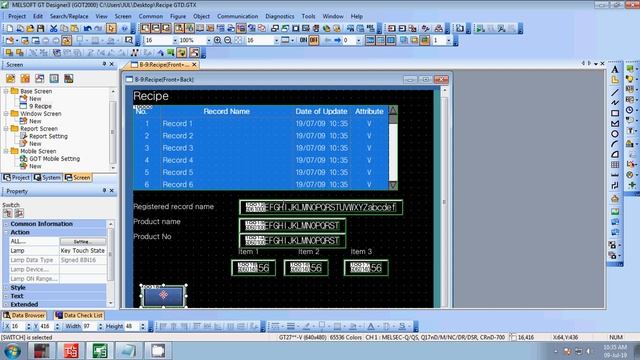Open the zoom percentage 100% dropdown

tap(209, 40)
